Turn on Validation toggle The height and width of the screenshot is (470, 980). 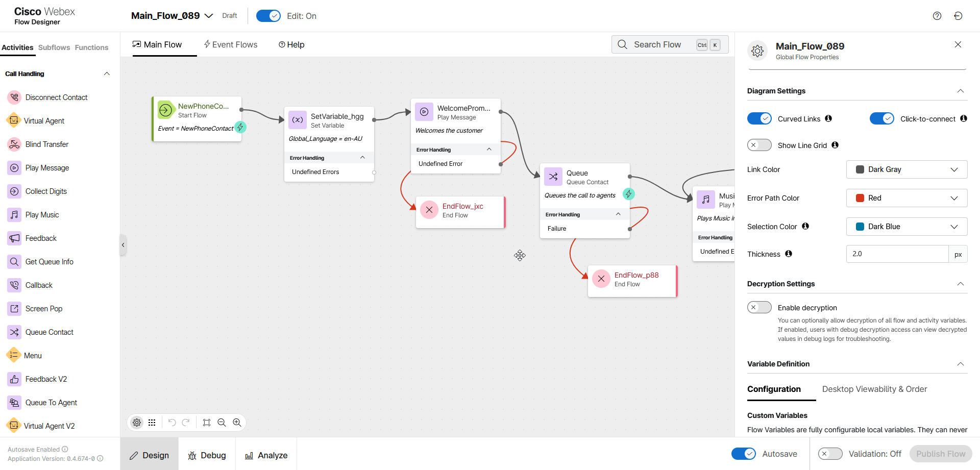(x=830, y=454)
